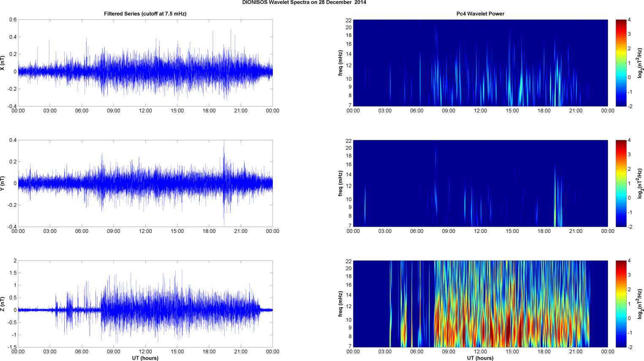Click the '14' frequency tick of Y wavelet plot
Viewport: 644px width, 361px height.
pos(349,175)
